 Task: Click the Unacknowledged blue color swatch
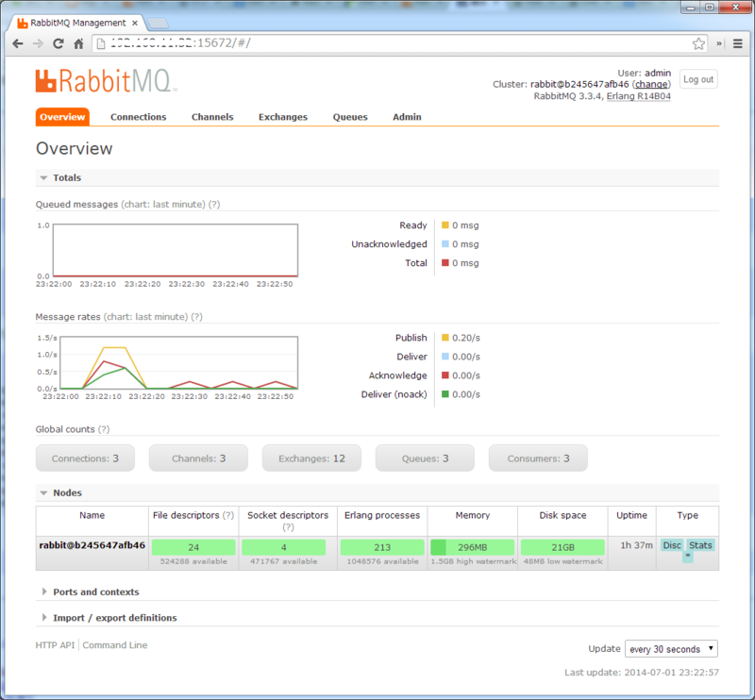click(445, 243)
